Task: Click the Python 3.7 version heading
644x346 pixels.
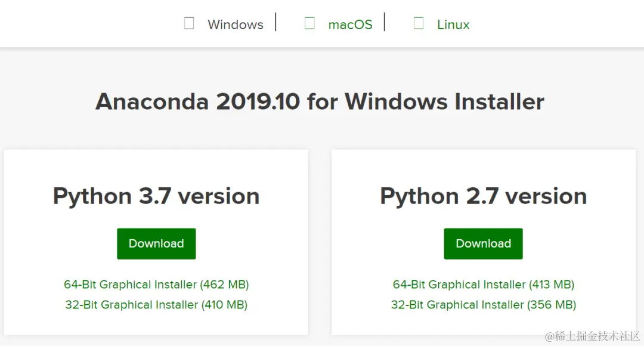Action: 156,196
